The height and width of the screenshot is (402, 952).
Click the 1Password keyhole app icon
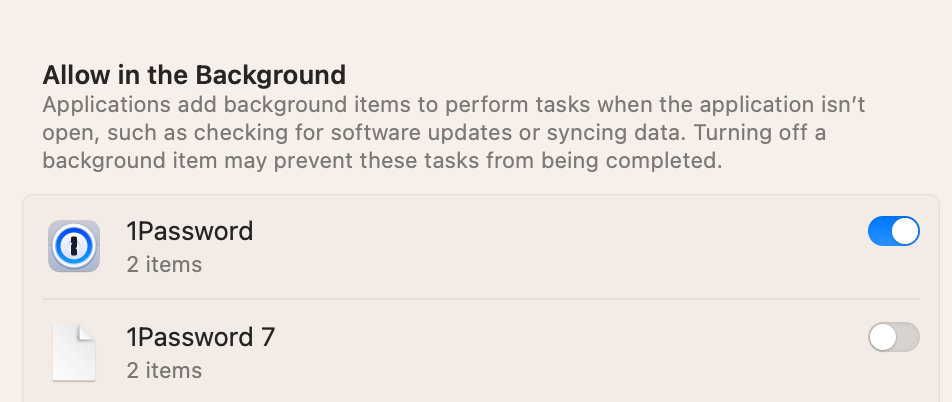coord(74,246)
